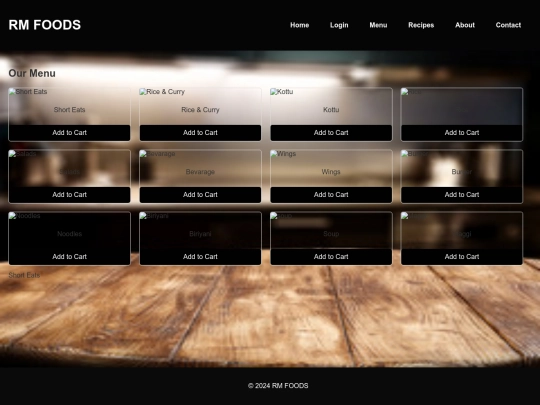This screenshot has width=540, height=405.
Task: Click the broken Wings image icon
Action: pos(274,154)
